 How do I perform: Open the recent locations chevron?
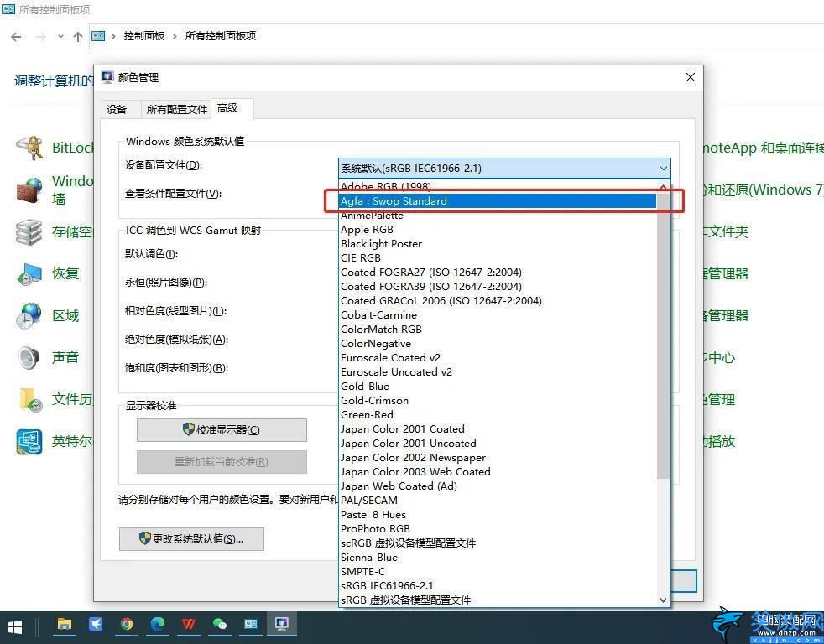[60, 37]
